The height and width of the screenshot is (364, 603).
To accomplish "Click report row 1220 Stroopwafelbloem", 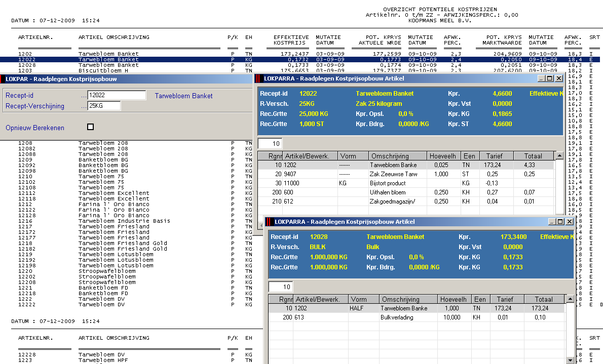I will (135, 271).
